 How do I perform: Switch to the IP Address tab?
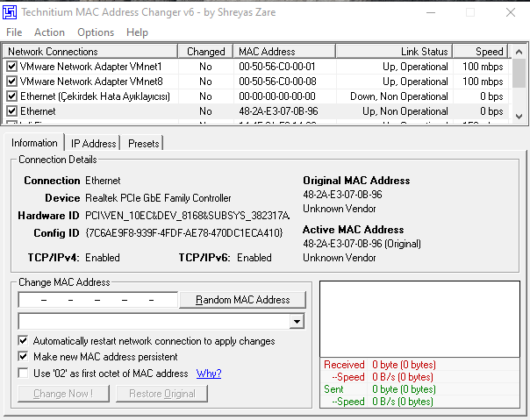(93, 143)
